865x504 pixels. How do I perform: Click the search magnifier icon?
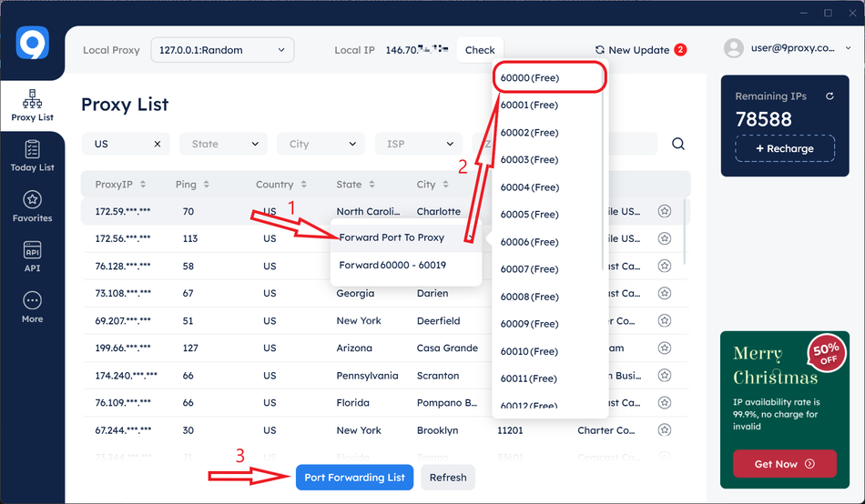678,144
